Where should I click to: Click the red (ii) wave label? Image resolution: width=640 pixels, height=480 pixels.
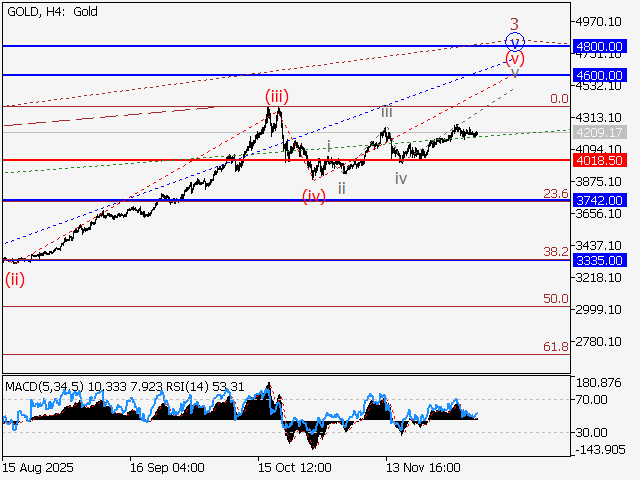pyautogui.click(x=15, y=279)
